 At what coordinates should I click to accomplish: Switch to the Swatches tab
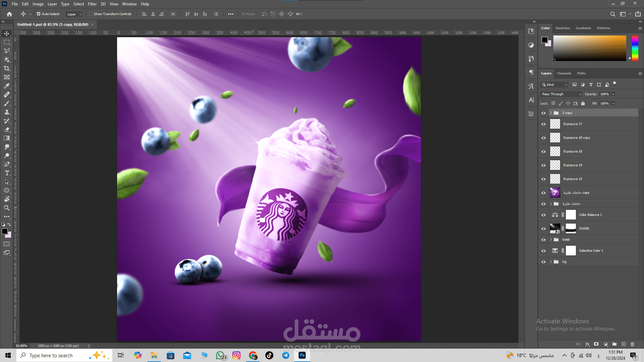562,28
